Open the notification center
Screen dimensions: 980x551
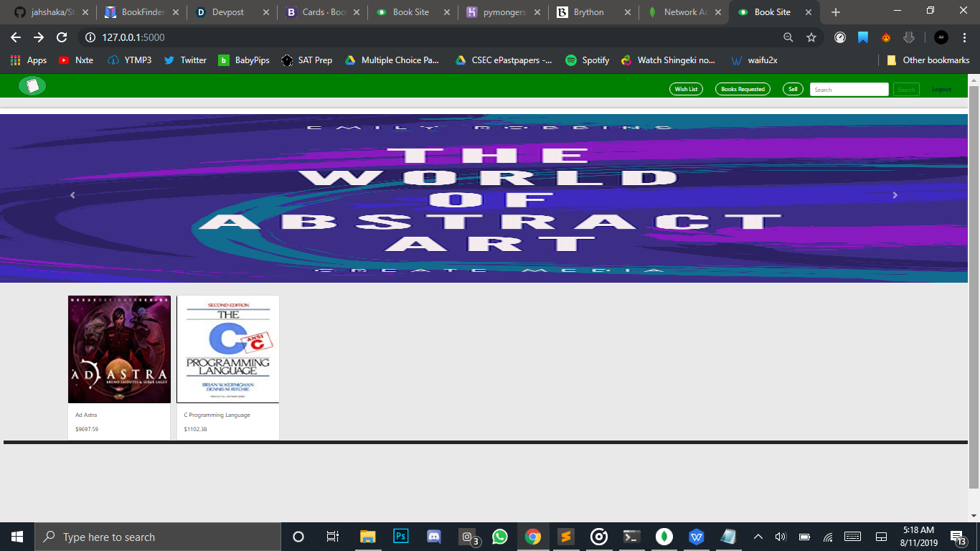[x=958, y=537]
